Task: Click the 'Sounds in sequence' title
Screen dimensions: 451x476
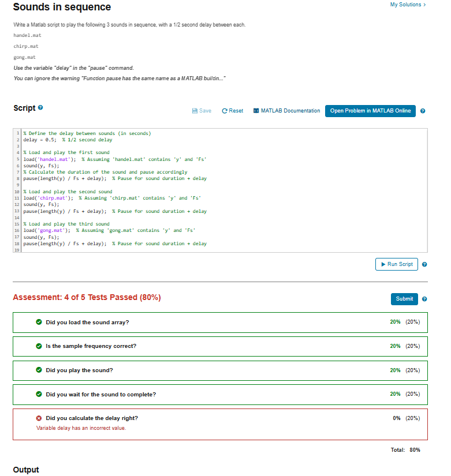Action: click(62, 7)
